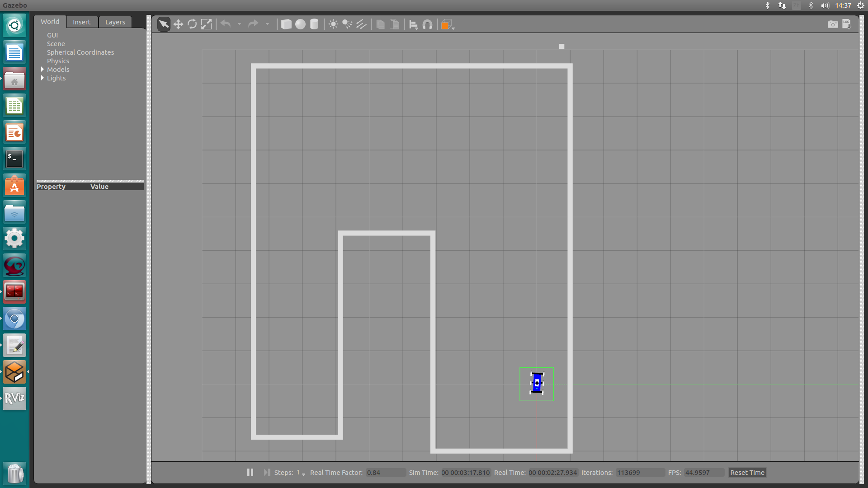The image size is (868, 488).
Task: Expand the Models tree item
Action: (x=42, y=69)
